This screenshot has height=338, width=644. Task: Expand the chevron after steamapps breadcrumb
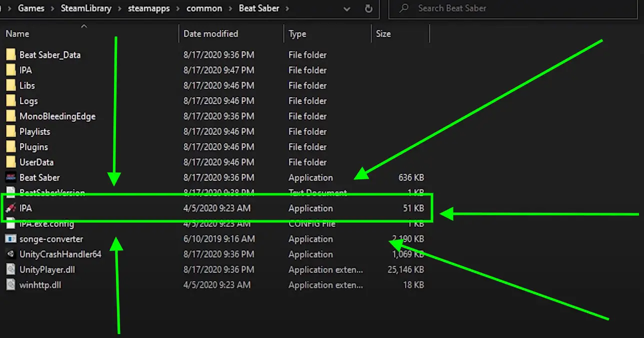[x=177, y=9]
